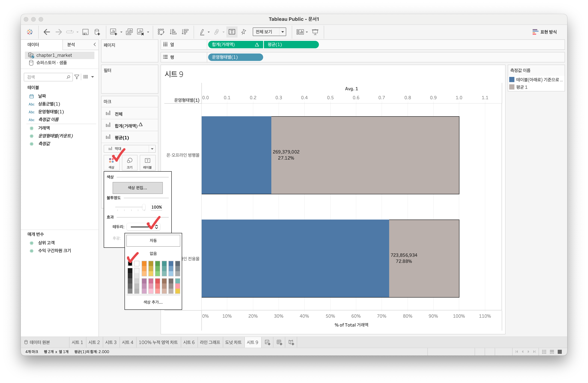Open the 막대 mark type dropdown
Image resolution: width=588 pixels, height=383 pixels.
[152, 149]
